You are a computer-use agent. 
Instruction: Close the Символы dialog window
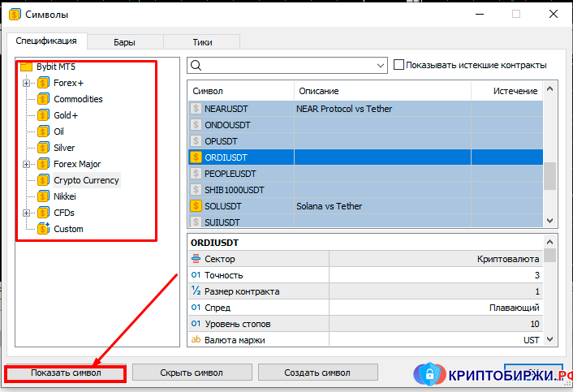tap(554, 14)
